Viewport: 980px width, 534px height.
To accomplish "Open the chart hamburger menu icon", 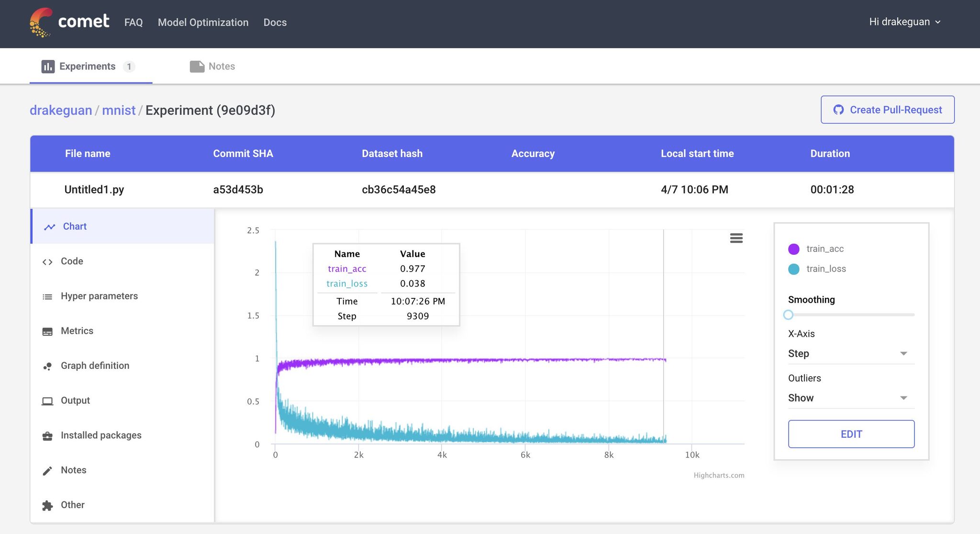I will pos(736,238).
